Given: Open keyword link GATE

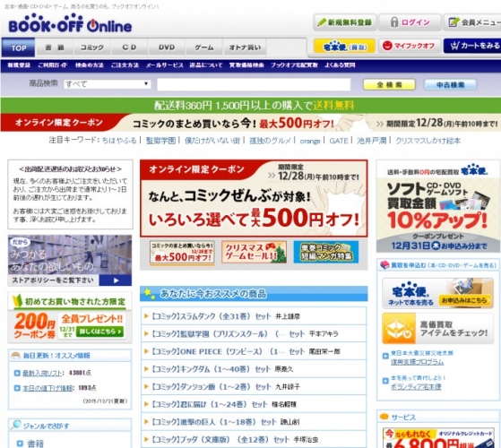Looking at the screenshot, I should tap(339, 141).
